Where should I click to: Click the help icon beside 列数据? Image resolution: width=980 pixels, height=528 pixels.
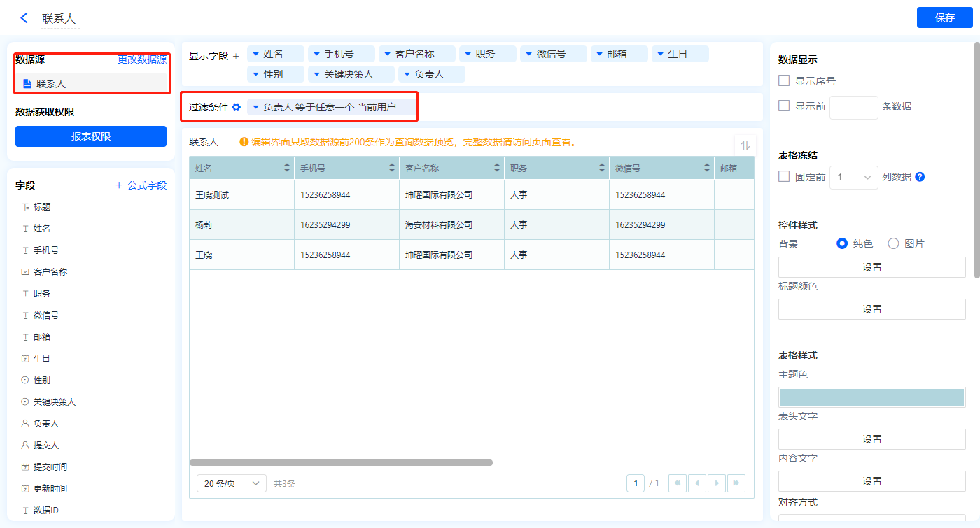[920, 177]
